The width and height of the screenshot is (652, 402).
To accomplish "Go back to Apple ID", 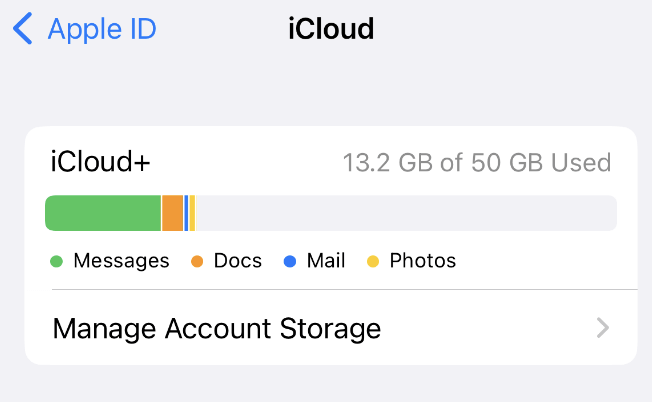I will coord(85,29).
